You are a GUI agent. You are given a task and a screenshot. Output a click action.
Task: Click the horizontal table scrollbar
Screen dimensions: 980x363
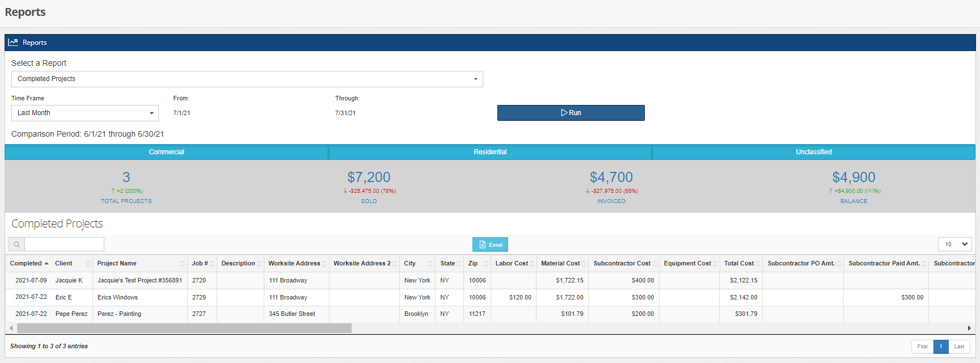click(184, 328)
